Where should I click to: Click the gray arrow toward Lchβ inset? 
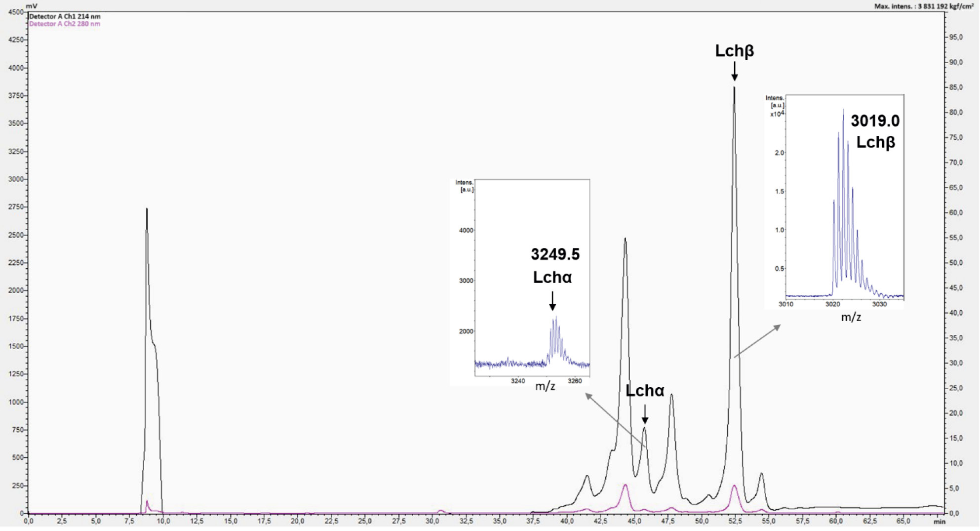[757, 341]
